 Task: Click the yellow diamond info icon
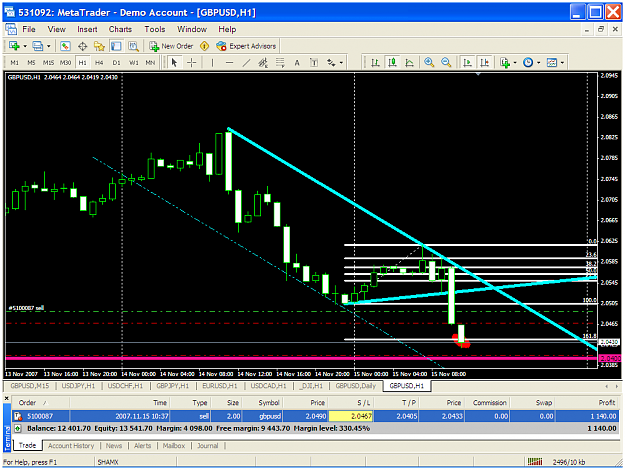tap(204, 46)
